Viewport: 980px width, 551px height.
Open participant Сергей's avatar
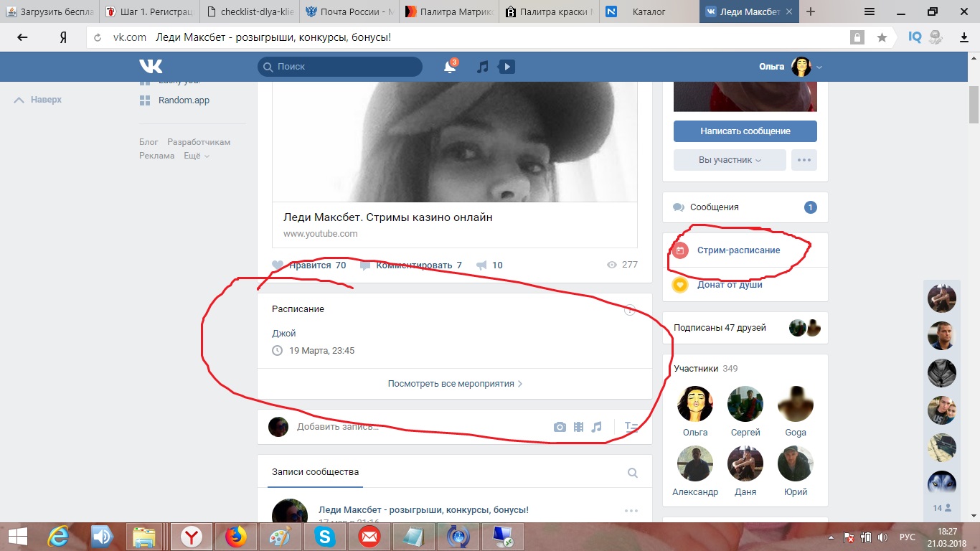point(745,404)
